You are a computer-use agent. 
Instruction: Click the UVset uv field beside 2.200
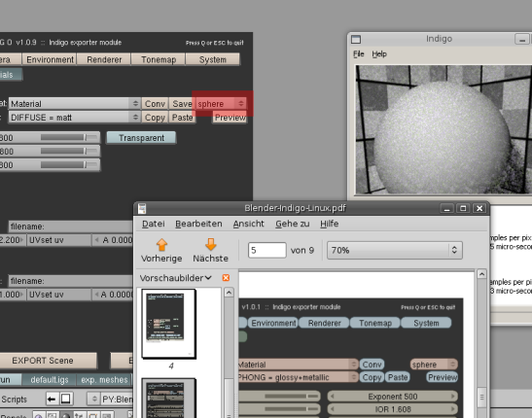(x=59, y=240)
